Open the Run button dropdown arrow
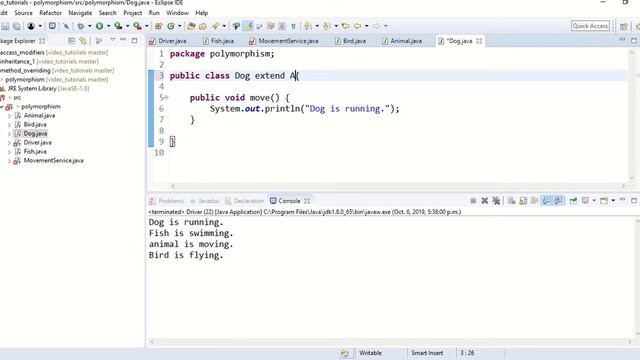The image size is (640, 360). pyautogui.click(x=108, y=26)
